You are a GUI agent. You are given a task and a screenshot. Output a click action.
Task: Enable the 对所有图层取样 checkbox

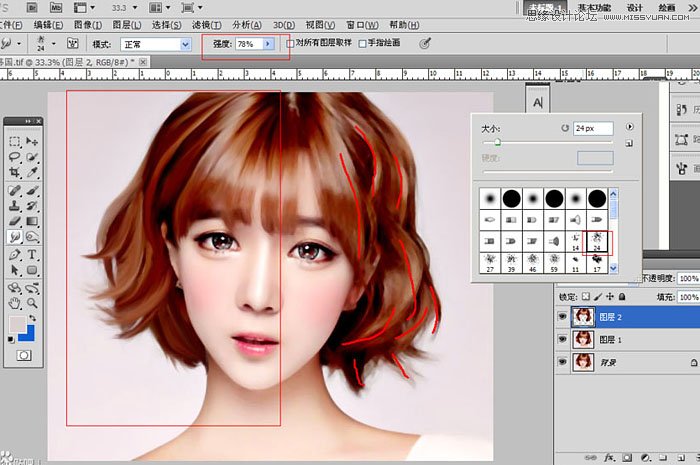click(291, 44)
